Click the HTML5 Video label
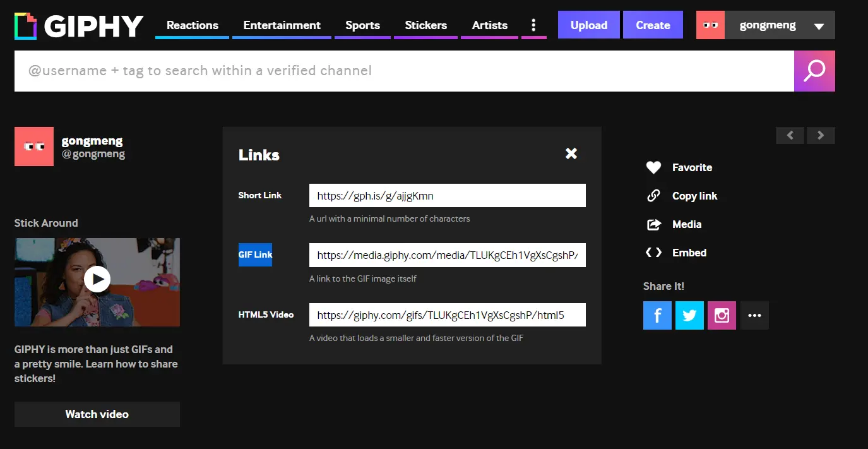 click(266, 314)
